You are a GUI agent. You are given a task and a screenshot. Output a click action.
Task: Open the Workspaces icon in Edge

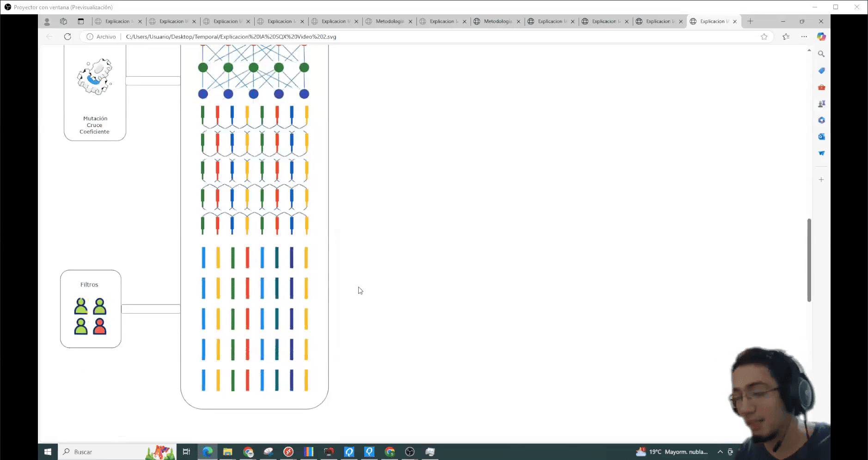[x=63, y=21]
